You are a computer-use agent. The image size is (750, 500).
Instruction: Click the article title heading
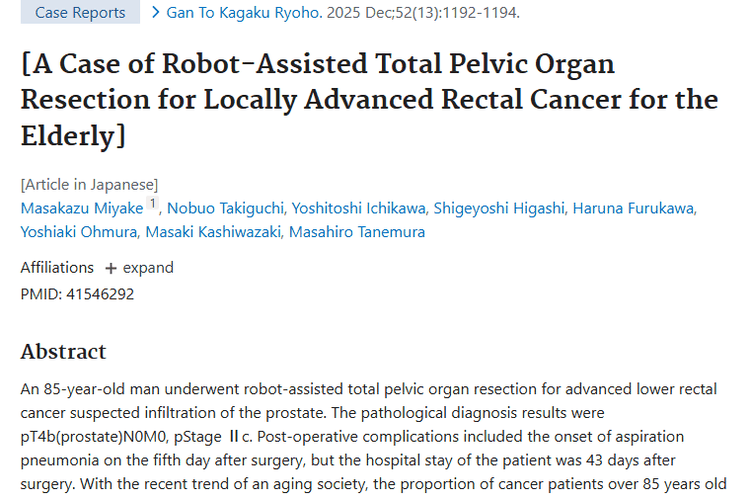pyautogui.click(x=369, y=100)
